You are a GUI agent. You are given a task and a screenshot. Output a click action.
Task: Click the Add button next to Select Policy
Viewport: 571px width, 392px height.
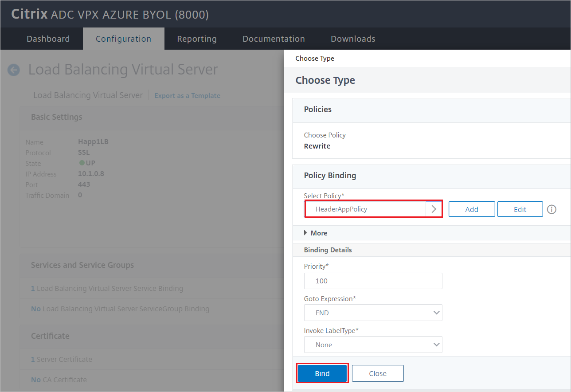point(472,209)
